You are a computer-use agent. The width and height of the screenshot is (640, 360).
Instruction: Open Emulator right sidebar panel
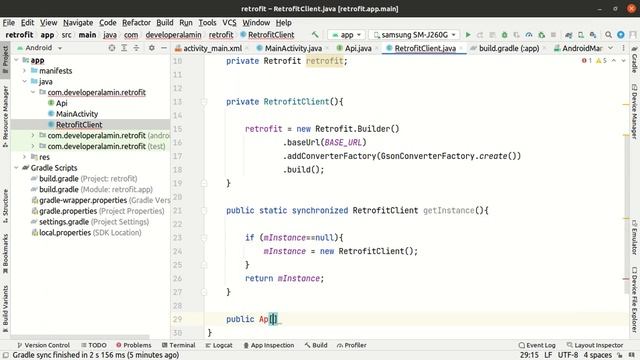coord(634,237)
